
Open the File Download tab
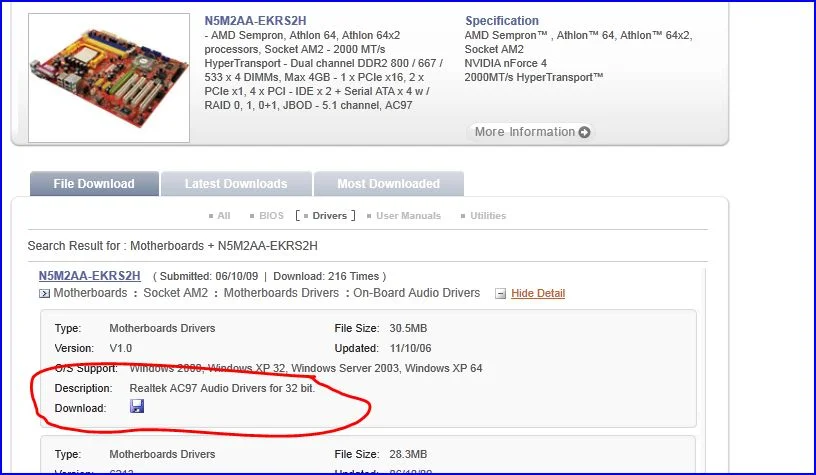coord(94,184)
